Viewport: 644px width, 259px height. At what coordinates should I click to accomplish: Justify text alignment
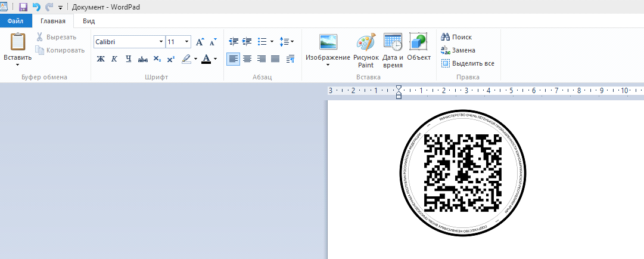(x=275, y=59)
